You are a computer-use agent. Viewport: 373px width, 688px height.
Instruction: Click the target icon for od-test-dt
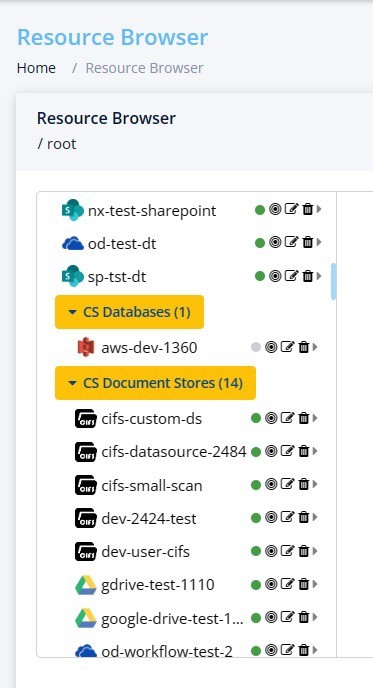click(x=275, y=242)
